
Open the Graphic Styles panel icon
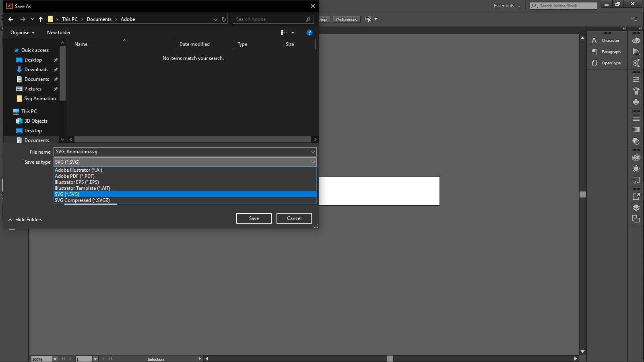(x=636, y=180)
